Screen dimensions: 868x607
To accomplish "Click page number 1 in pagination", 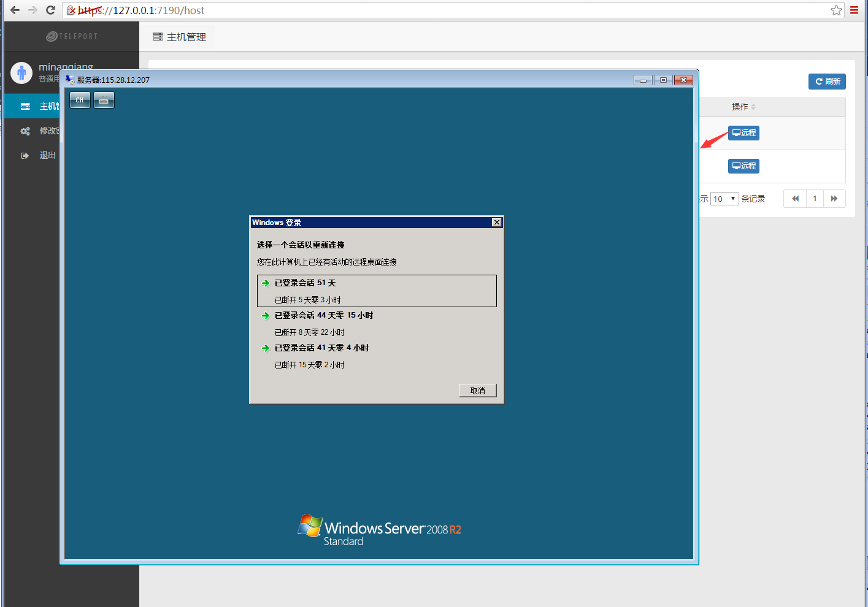I will [815, 199].
